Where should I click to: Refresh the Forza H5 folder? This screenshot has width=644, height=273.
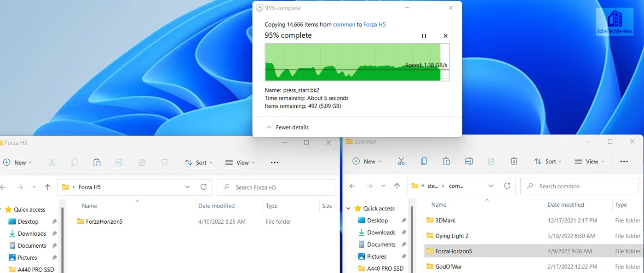pyautogui.click(x=203, y=187)
